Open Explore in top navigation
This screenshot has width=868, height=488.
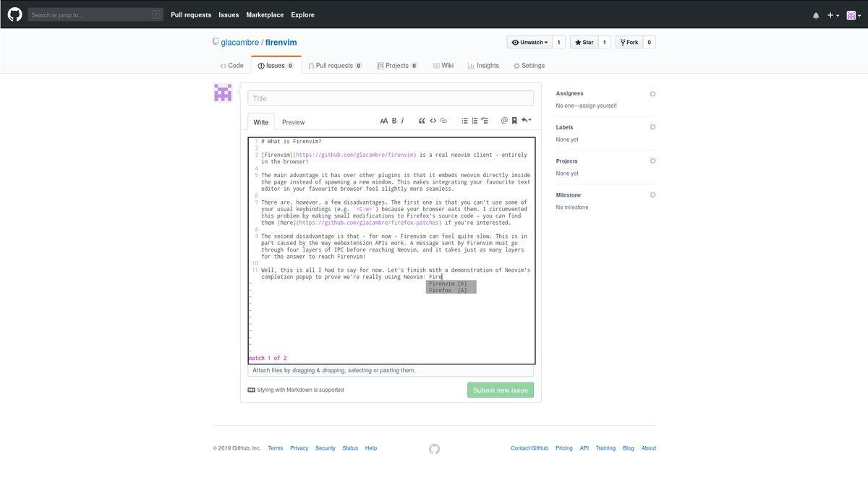pyautogui.click(x=302, y=14)
